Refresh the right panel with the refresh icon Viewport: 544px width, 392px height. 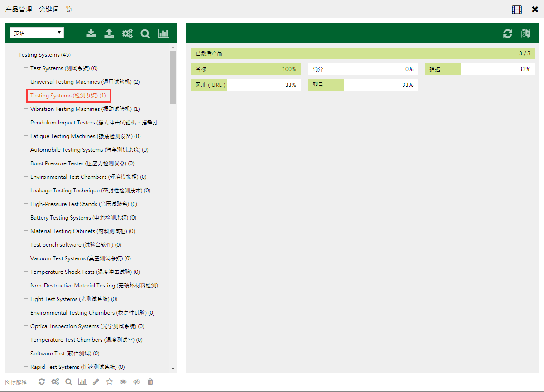pos(508,33)
